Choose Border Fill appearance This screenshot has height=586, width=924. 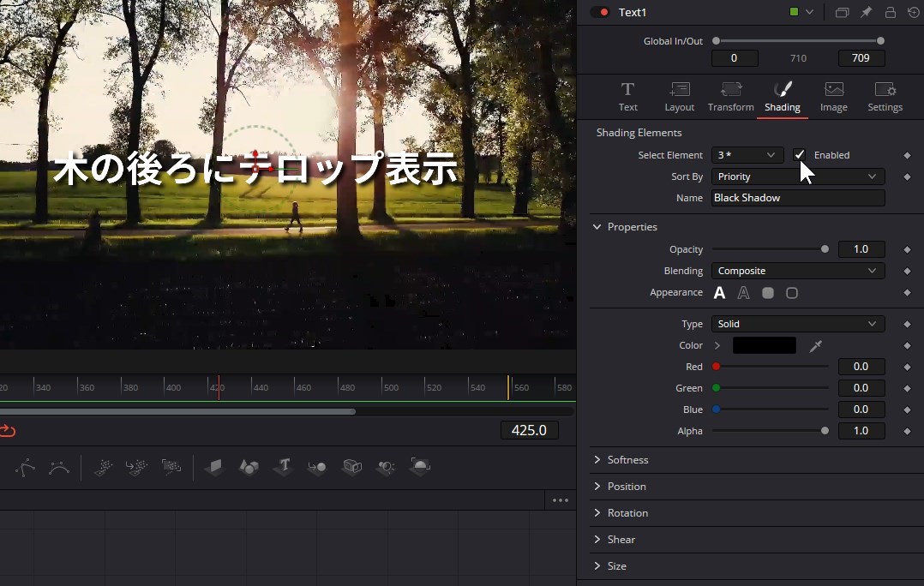coord(768,293)
